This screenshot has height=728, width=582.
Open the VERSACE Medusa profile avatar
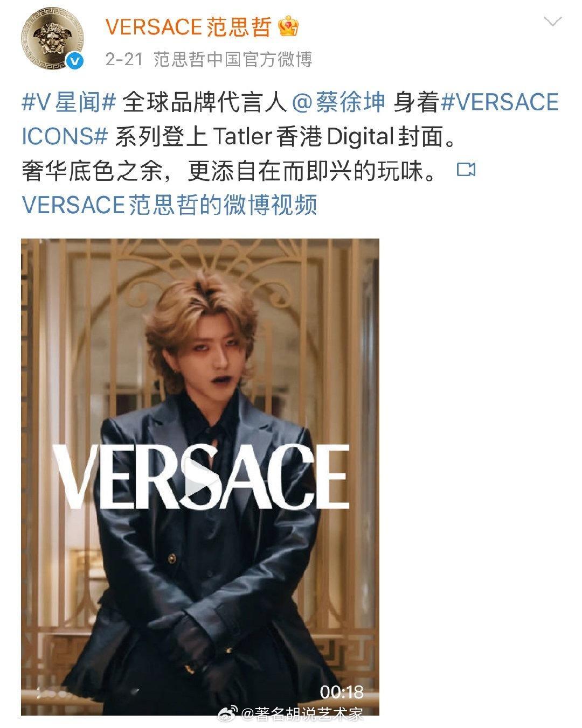53,41
